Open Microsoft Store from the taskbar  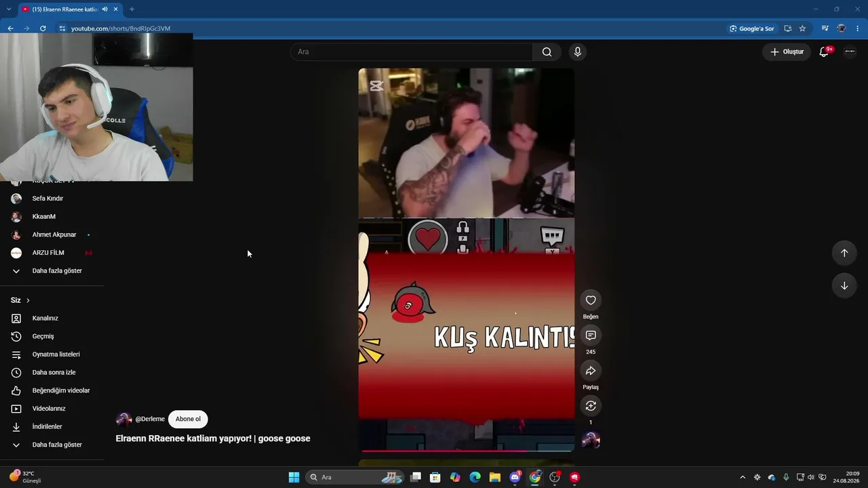pyautogui.click(x=435, y=477)
